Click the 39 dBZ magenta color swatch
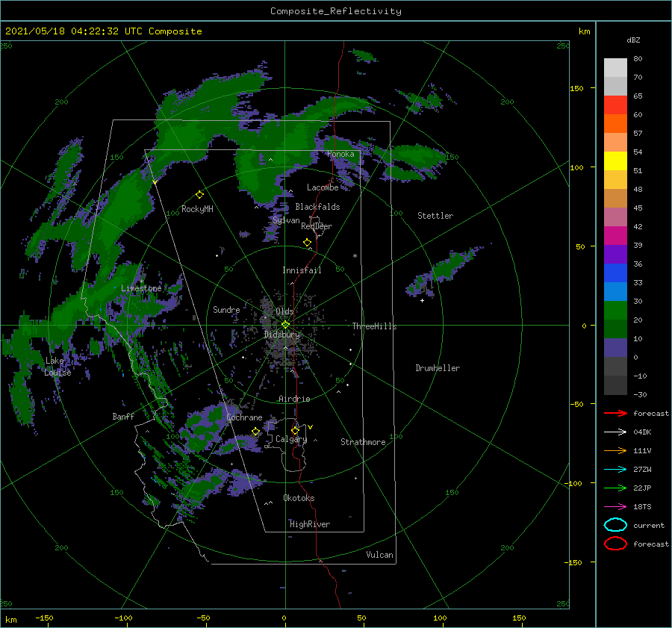Viewport: 672px width, 628px height. 615,235
